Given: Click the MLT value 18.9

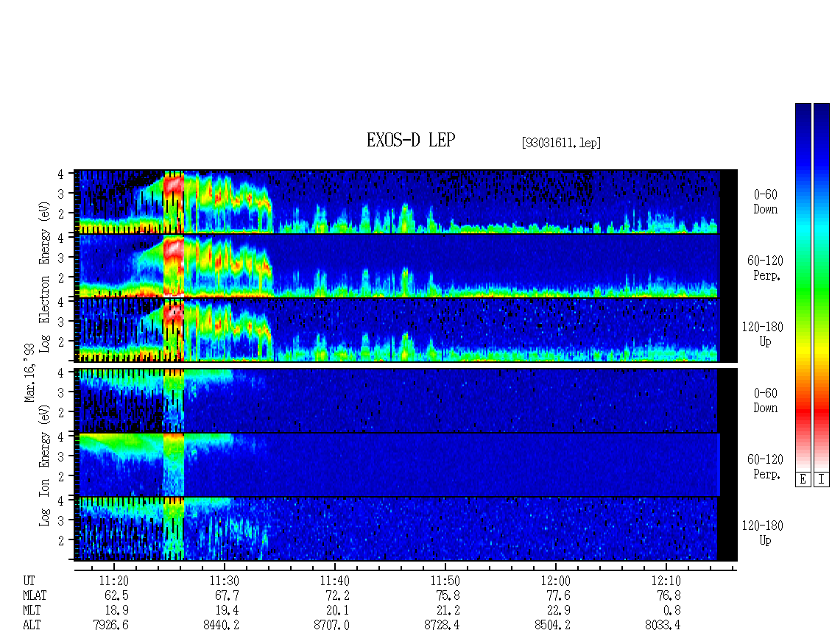Looking at the screenshot, I should click(116, 611).
